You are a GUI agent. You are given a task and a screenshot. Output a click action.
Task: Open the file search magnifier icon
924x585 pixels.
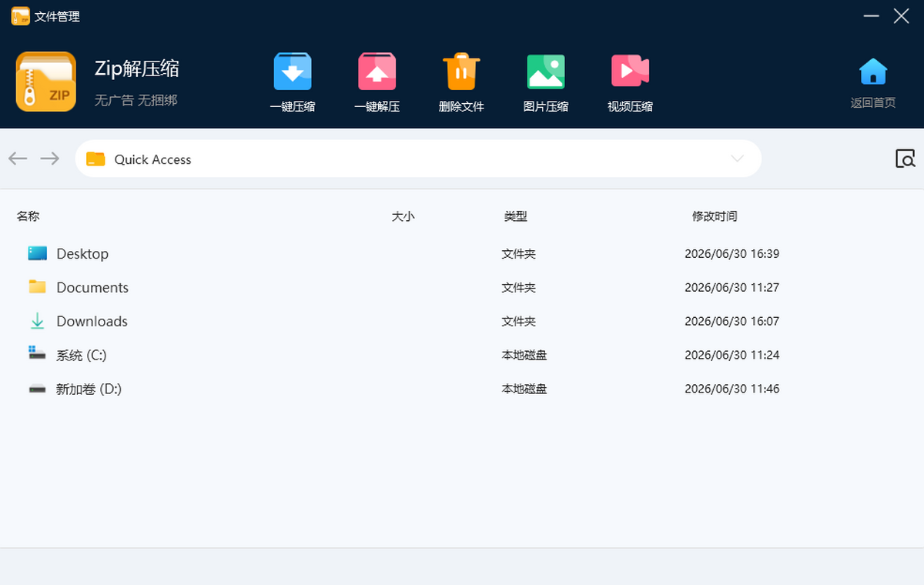pos(906,159)
